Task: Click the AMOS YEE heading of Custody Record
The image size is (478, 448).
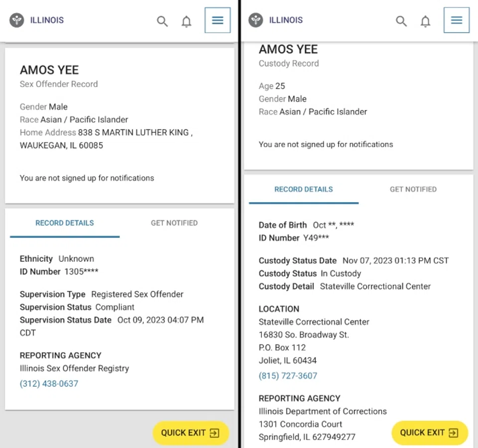Action: [288, 49]
